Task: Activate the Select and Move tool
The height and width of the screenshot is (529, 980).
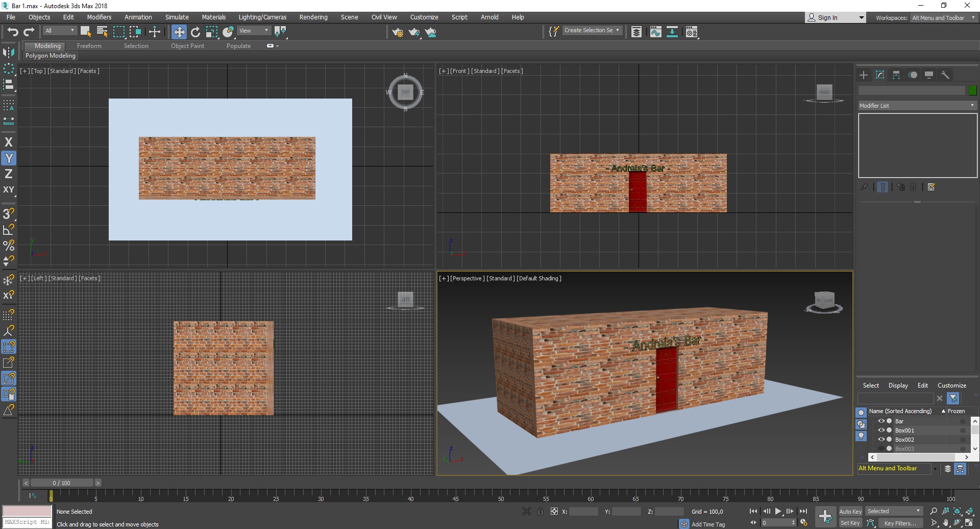Action: click(x=179, y=32)
